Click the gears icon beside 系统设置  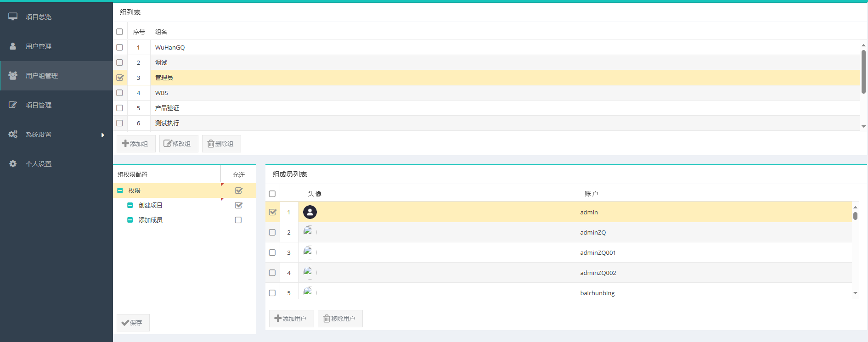point(13,134)
